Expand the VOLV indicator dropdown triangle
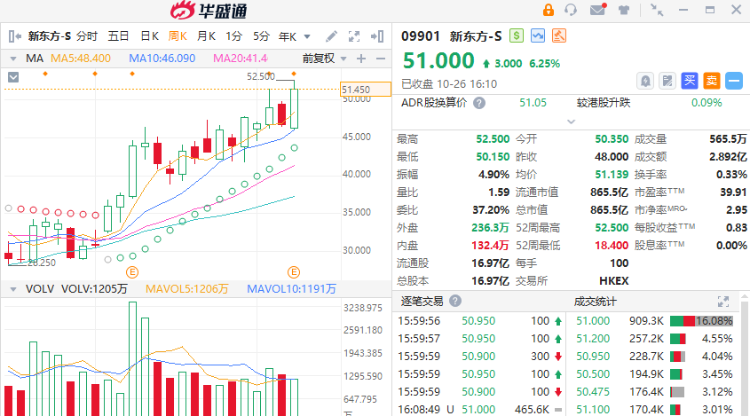 tap(13, 289)
